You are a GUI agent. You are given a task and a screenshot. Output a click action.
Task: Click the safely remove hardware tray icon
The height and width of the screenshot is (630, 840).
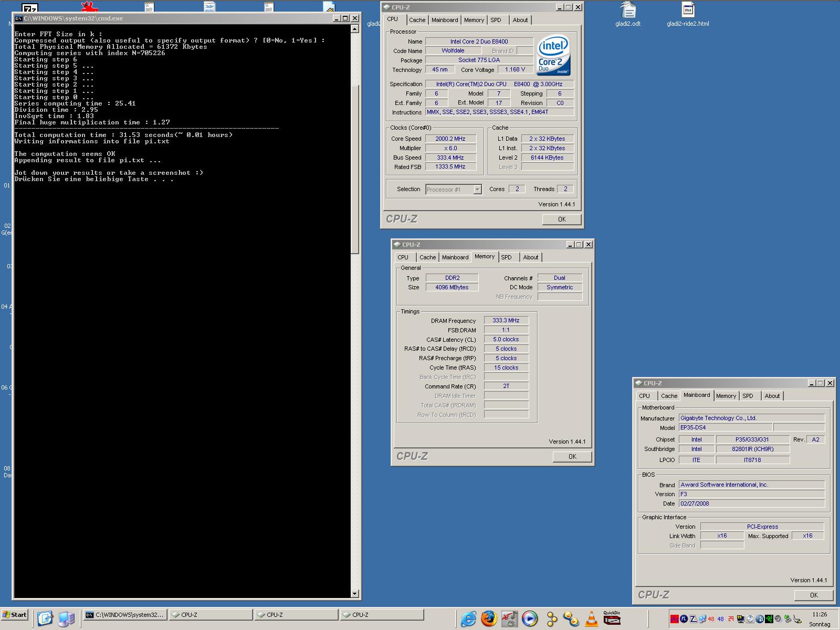pyautogui.click(x=788, y=619)
